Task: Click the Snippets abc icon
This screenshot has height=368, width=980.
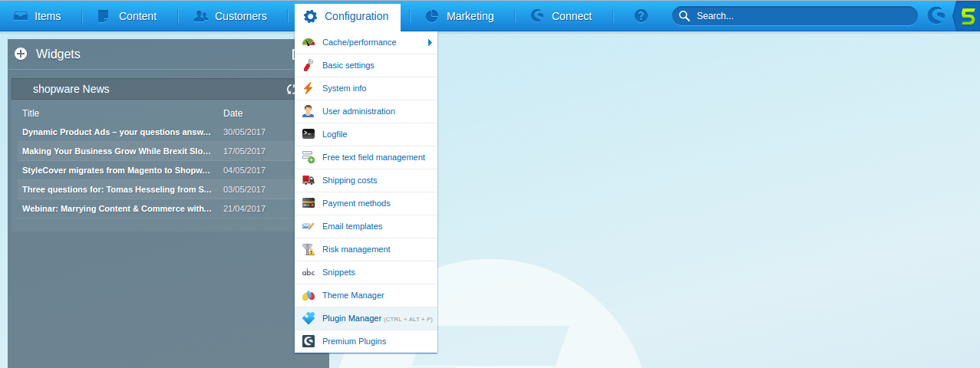Action: coord(309,272)
